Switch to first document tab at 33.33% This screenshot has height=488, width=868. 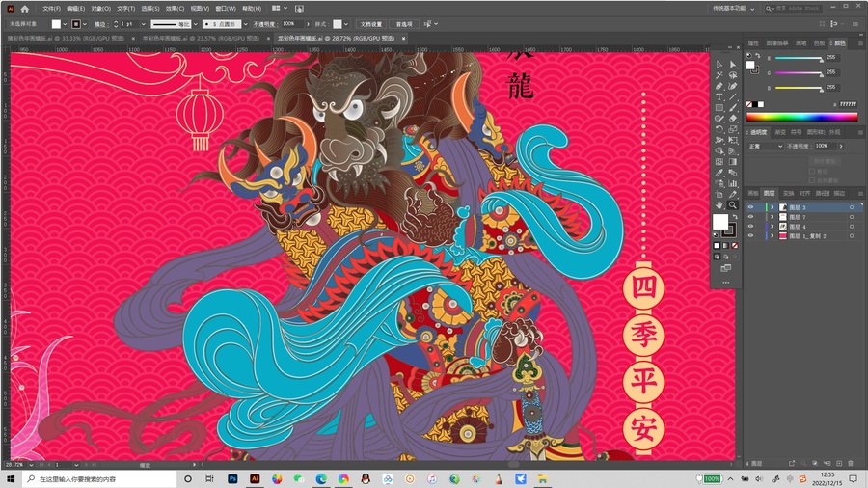click(x=66, y=39)
